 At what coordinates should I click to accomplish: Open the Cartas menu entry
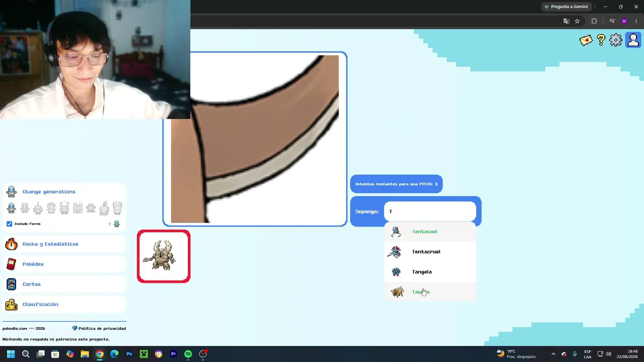click(x=31, y=284)
